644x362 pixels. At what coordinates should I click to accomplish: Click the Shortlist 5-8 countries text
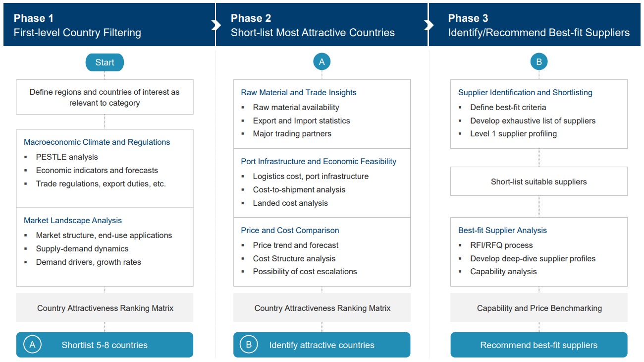coord(105,345)
